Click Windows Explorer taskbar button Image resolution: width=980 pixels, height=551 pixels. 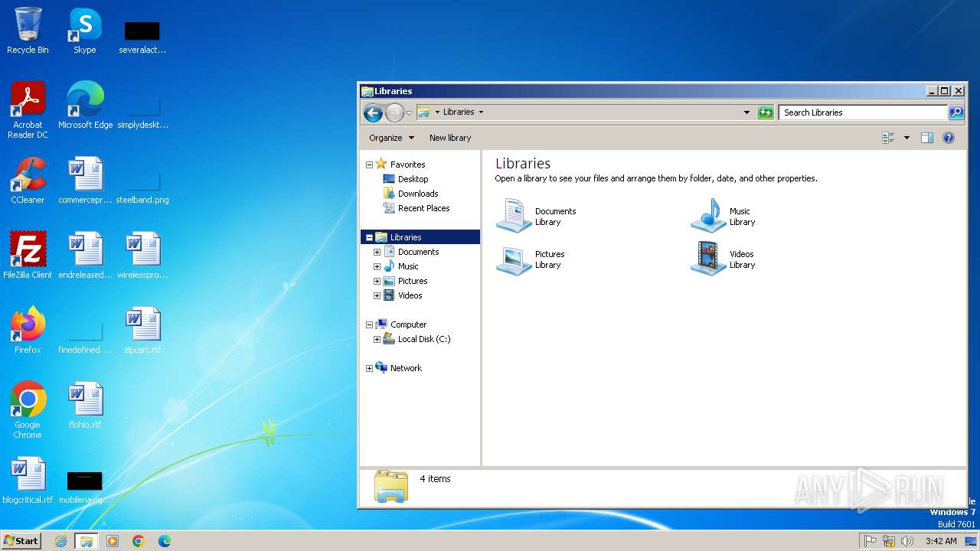click(87, 541)
